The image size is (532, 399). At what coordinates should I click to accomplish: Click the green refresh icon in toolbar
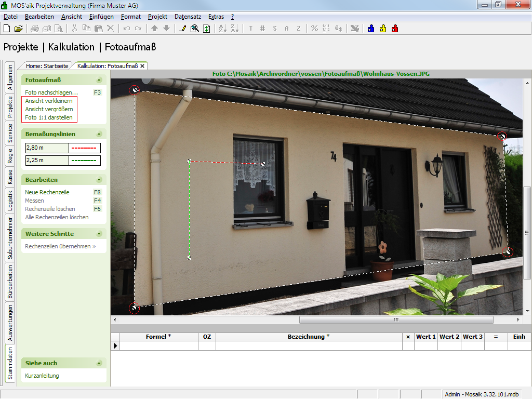(206, 29)
